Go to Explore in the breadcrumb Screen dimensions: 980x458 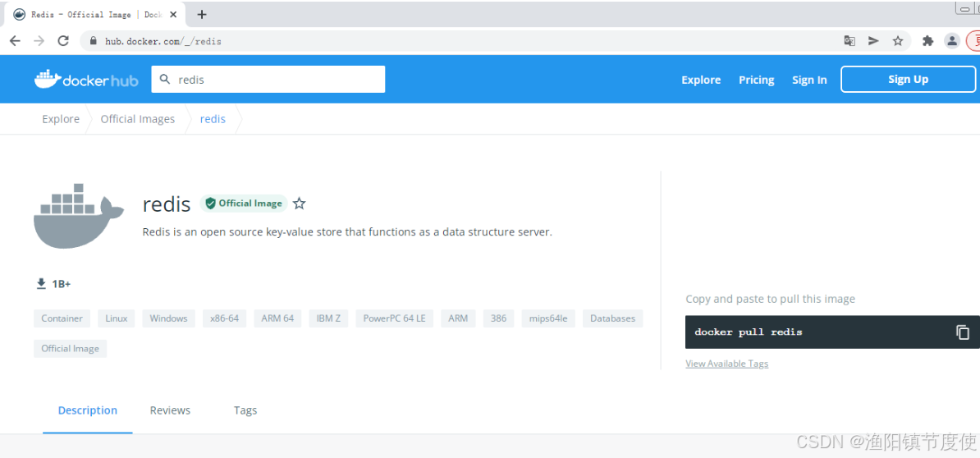click(61, 119)
